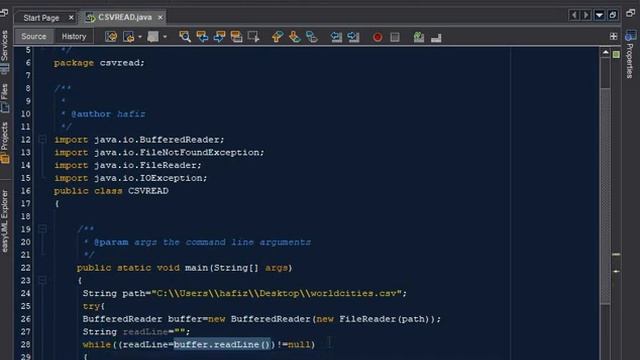
Task: Maximize the editor window icon
Action: point(613,15)
